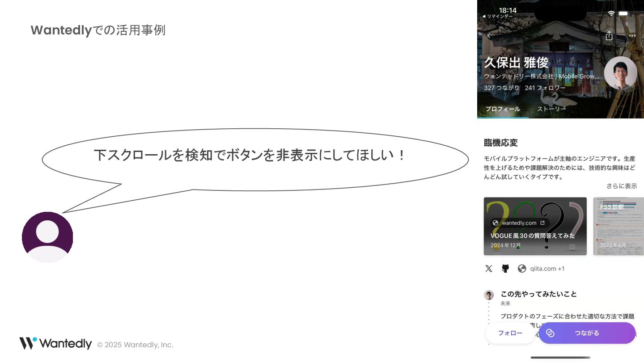Expand the bio with さらに表示

[x=622, y=186]
